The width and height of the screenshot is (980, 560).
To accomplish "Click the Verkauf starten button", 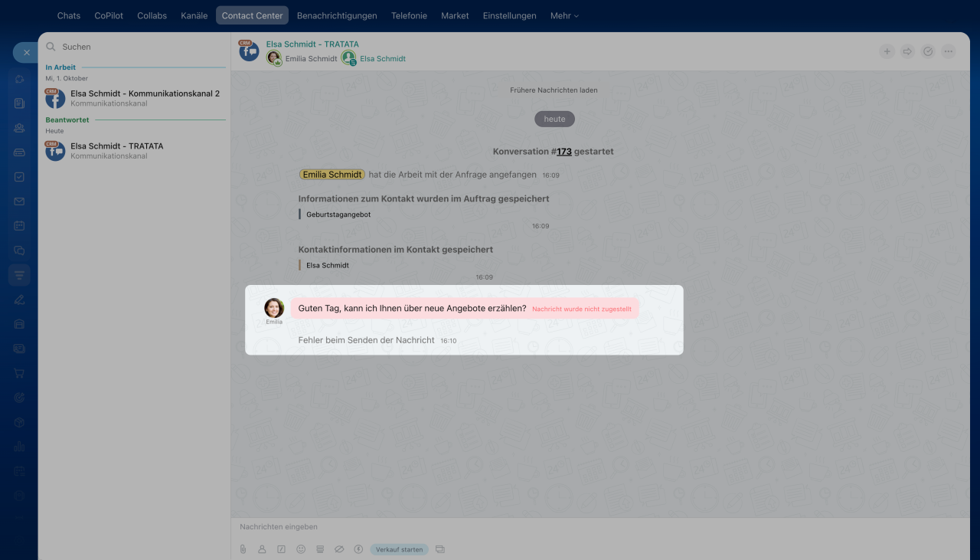I will 399,549.
